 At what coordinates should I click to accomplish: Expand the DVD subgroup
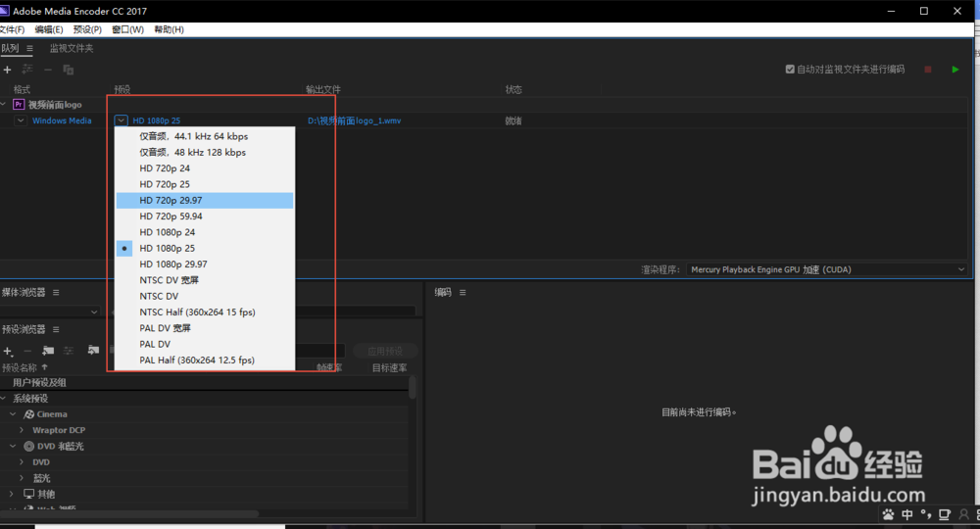point(22,462)
